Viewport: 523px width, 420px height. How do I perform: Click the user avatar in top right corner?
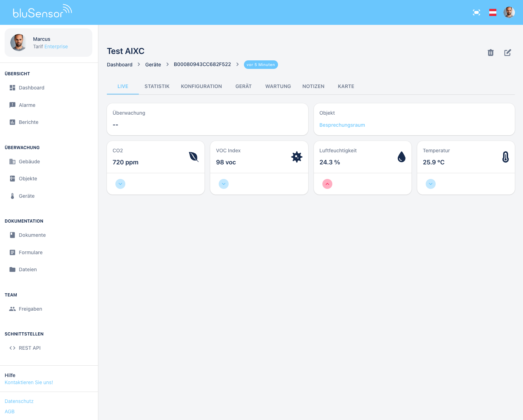[x=509, y=12]
